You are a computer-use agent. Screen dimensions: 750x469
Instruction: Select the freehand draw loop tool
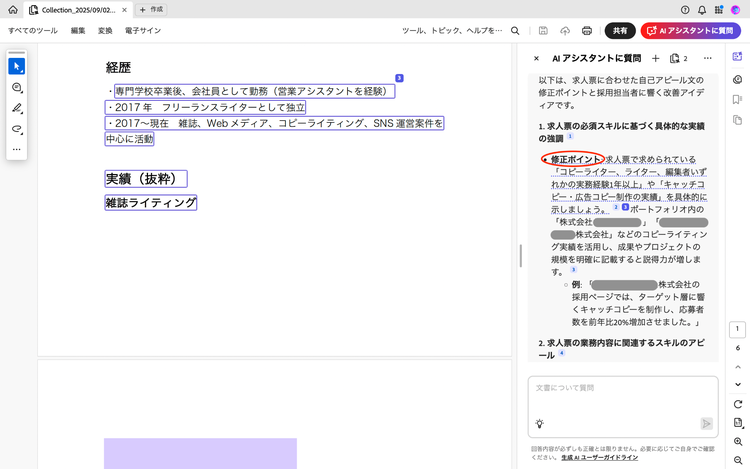16,129
